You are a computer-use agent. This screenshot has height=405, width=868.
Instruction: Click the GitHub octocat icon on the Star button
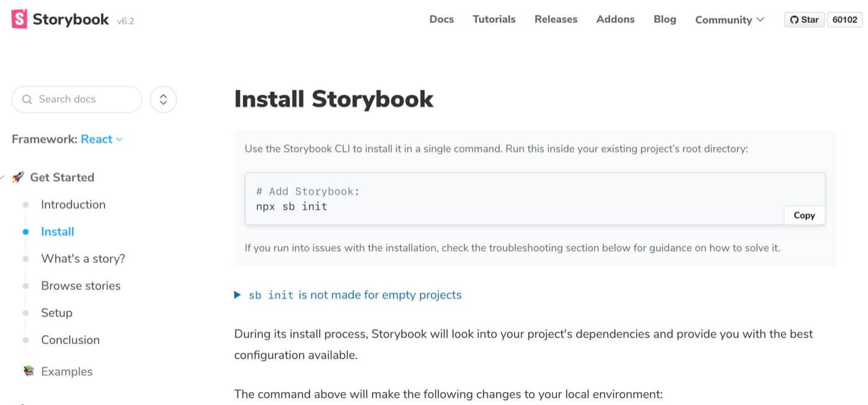[x=794, y=19]
